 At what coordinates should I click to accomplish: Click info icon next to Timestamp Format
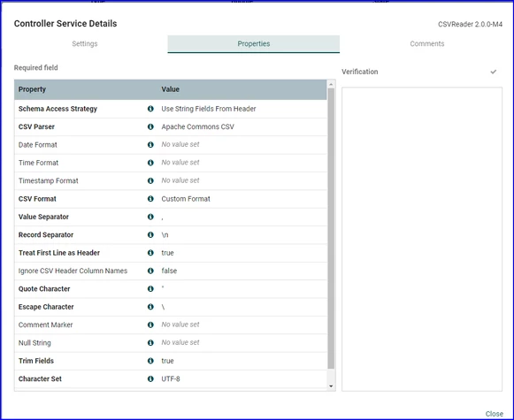150,181
